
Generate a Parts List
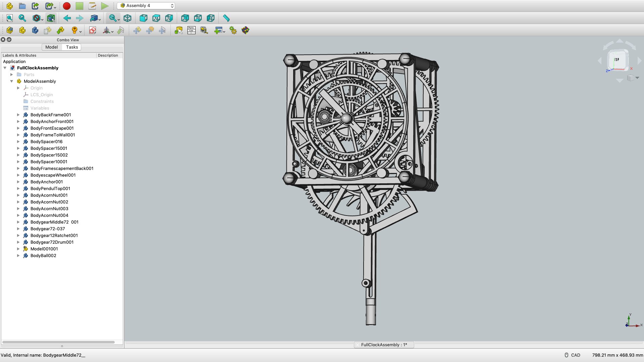pyautogui.click(x=191, y=30)
